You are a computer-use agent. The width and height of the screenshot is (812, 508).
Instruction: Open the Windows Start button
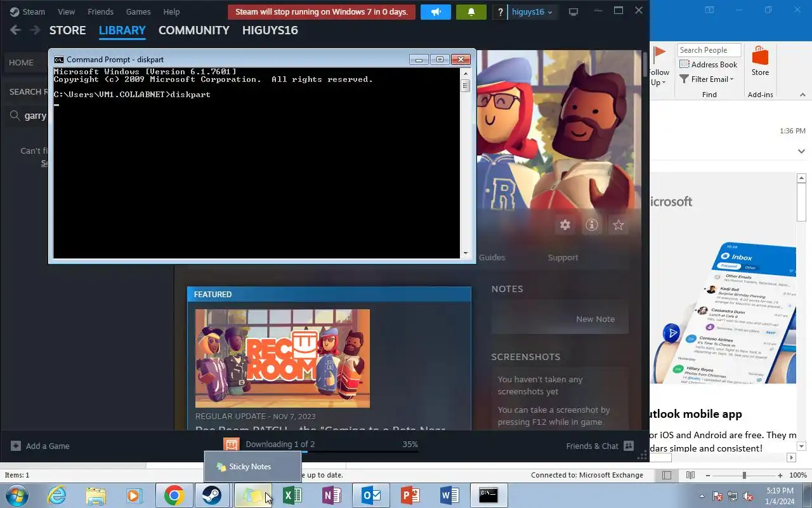(16, 495)
